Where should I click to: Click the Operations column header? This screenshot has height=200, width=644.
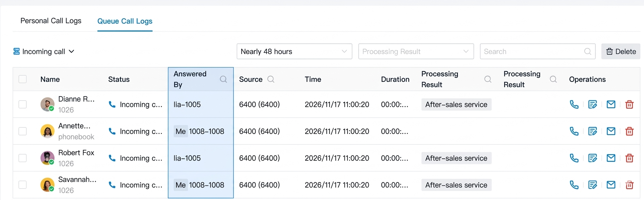coord(587,79)
